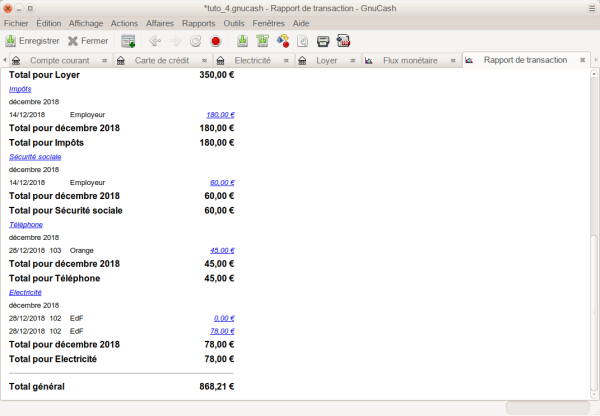Click the Enregistrer save button

[32, 41]
